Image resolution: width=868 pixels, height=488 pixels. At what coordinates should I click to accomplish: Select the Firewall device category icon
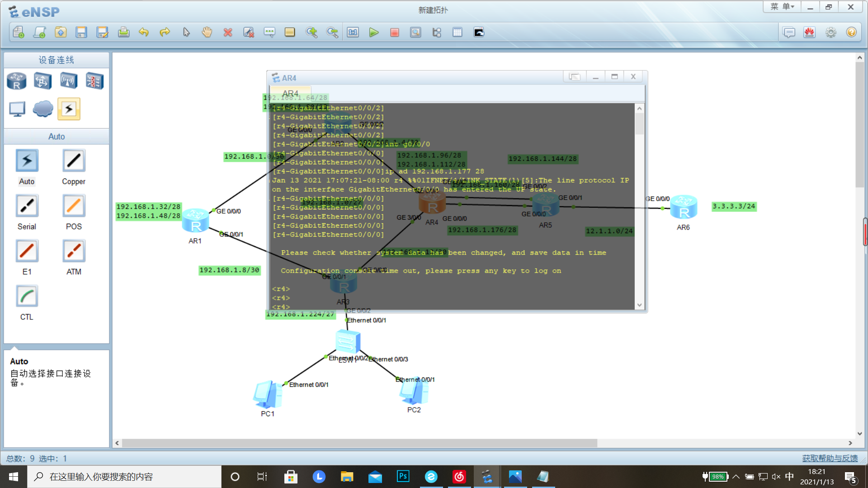click(94, 81)
